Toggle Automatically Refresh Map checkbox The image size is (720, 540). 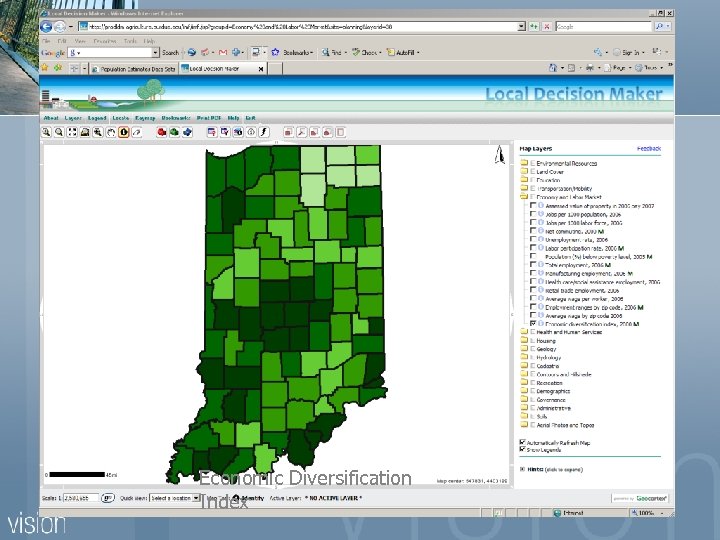tap(522, 442)
